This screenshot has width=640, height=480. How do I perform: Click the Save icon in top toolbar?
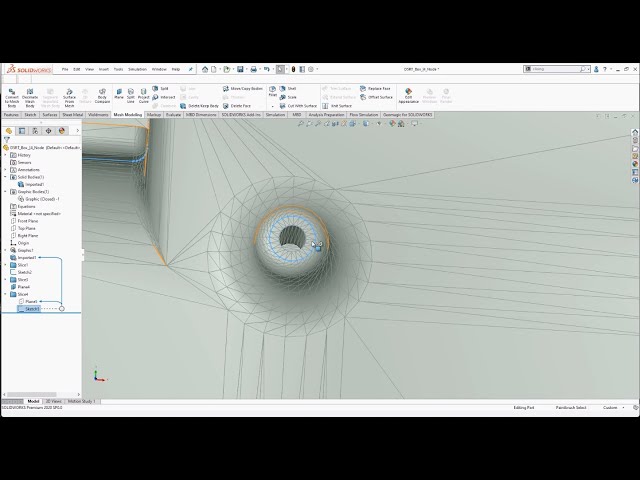tap(240, 69)
